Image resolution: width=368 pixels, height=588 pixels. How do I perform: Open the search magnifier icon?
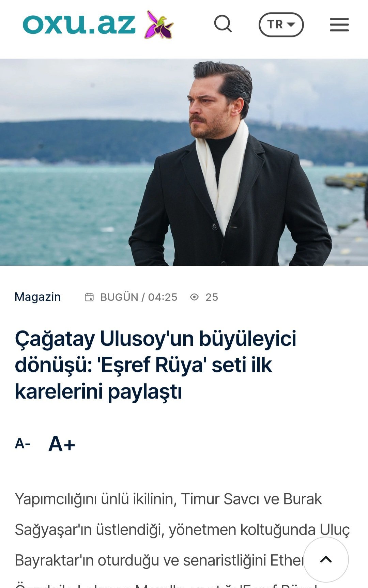point(223,24)
